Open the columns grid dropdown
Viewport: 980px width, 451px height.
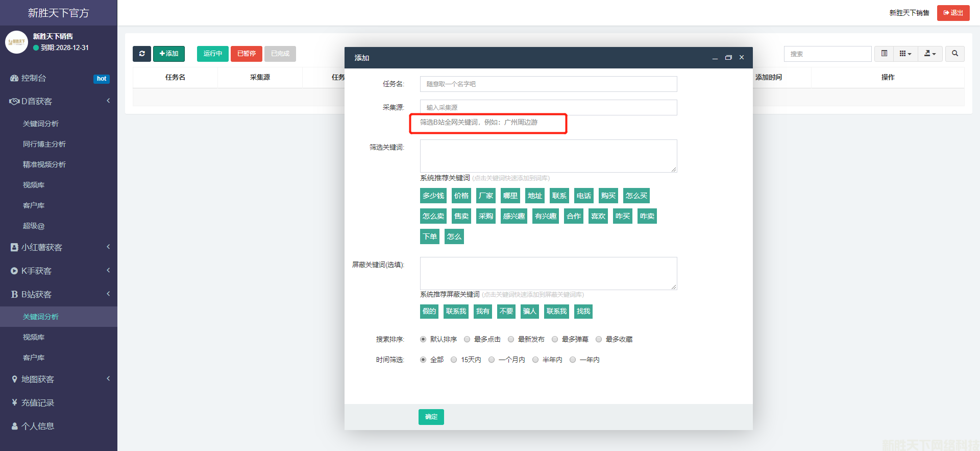905,54
